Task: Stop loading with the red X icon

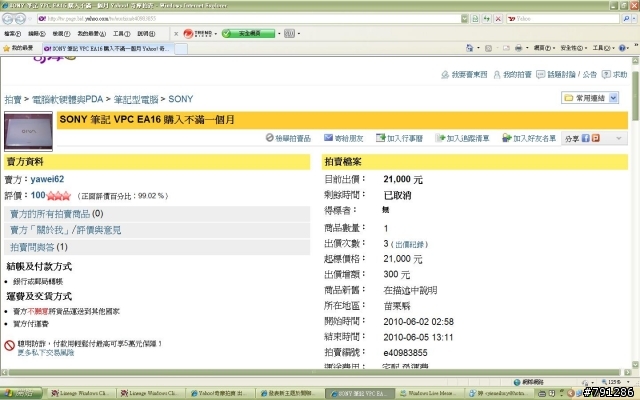Action: (498, 19)
